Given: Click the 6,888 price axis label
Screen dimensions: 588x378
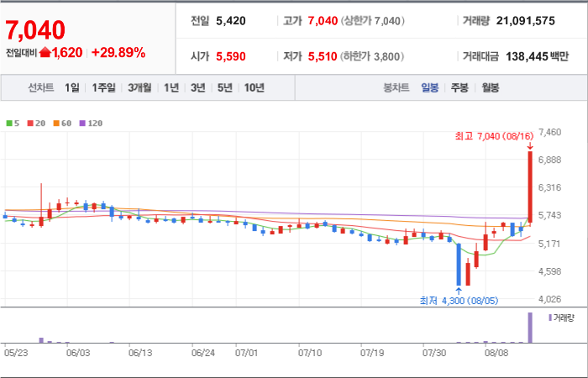Looking at the screenshot, I should [x=549, y=160].
